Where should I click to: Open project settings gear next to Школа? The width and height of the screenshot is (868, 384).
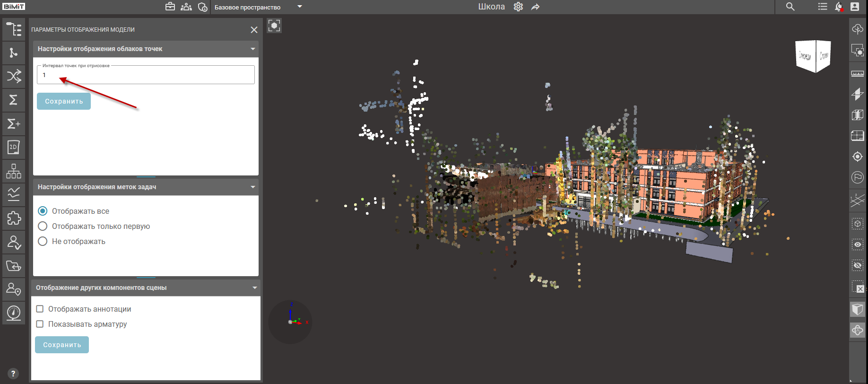[x=518, y=7]
